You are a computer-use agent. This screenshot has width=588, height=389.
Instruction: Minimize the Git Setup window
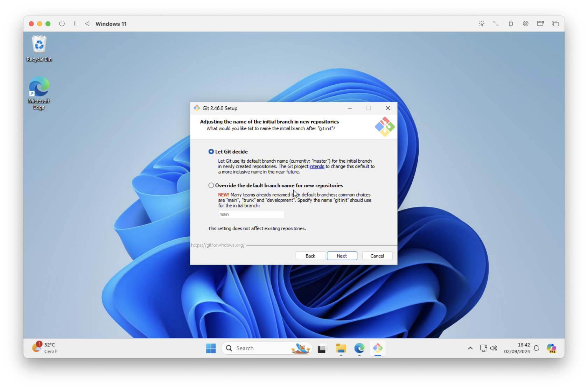pyautogui.click(x=350, y=108)
